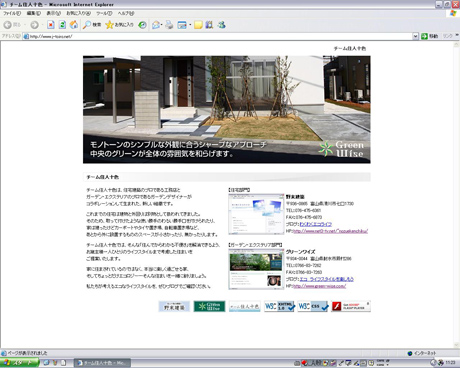
Task: Go to the Home page icon
Action: pyautogui.click(x=74, y=25)
